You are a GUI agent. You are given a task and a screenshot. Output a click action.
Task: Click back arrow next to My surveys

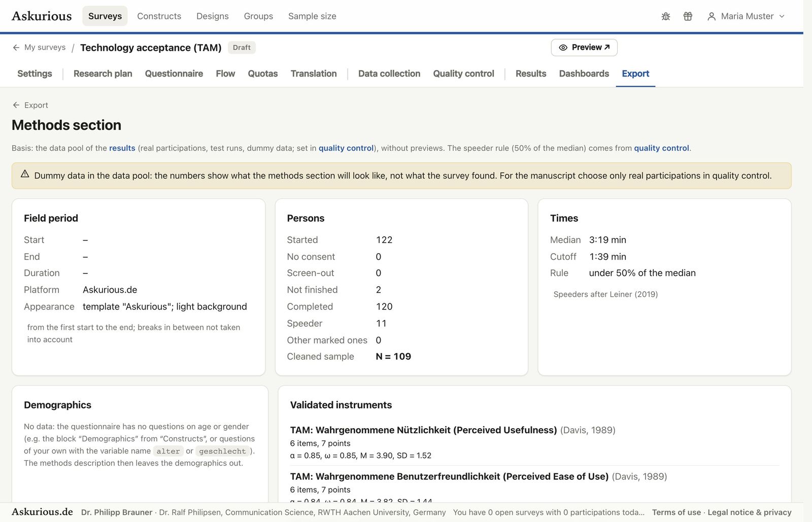[x=16, y=47]
